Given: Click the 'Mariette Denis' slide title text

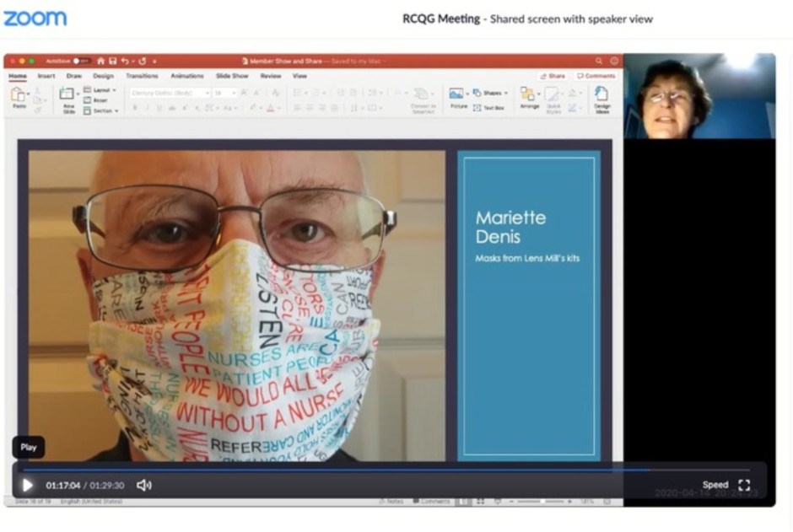Looking at the screenshot, I should click(510, 227).
